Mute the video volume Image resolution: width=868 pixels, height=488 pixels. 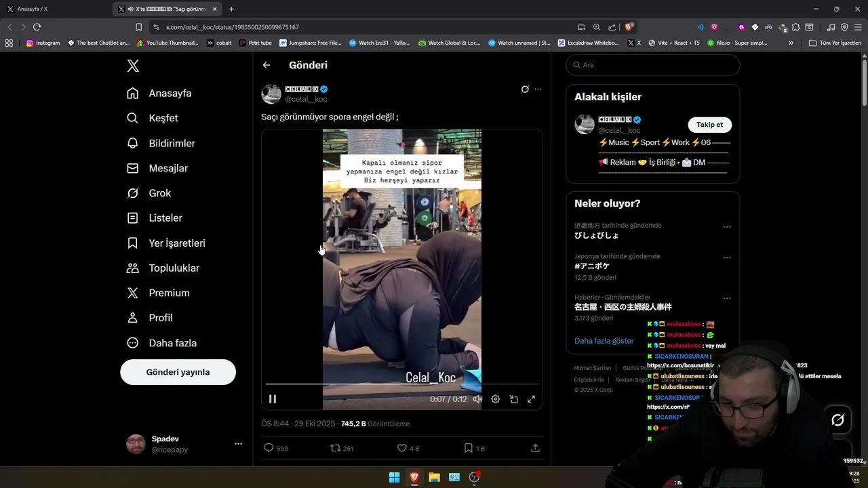[x=477, y=399]
